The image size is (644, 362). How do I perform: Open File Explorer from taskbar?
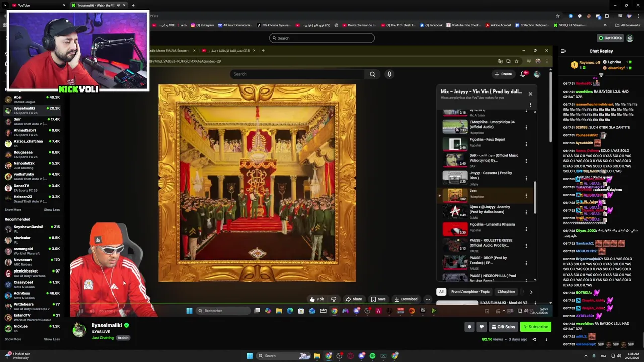pos(317,356)
